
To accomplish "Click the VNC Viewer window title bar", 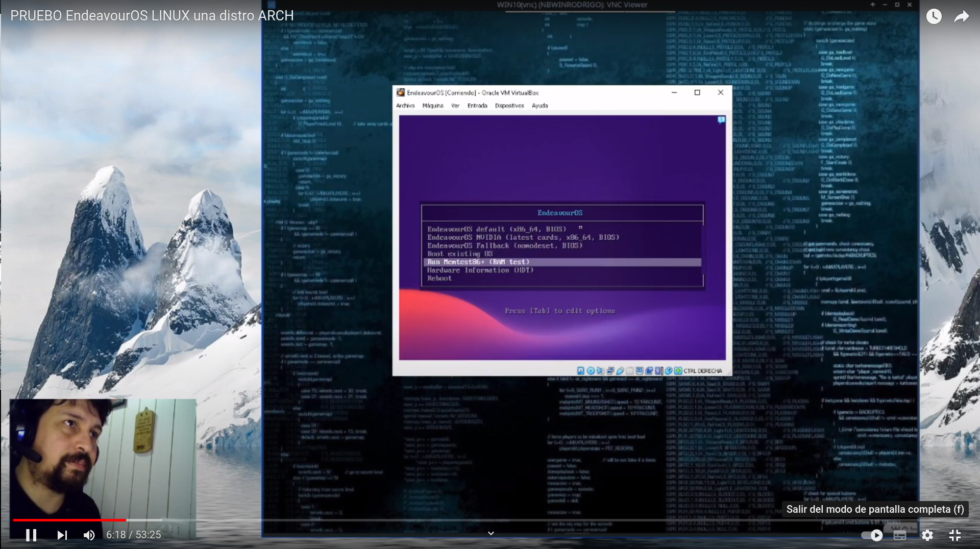I will (x=572, y=5).
